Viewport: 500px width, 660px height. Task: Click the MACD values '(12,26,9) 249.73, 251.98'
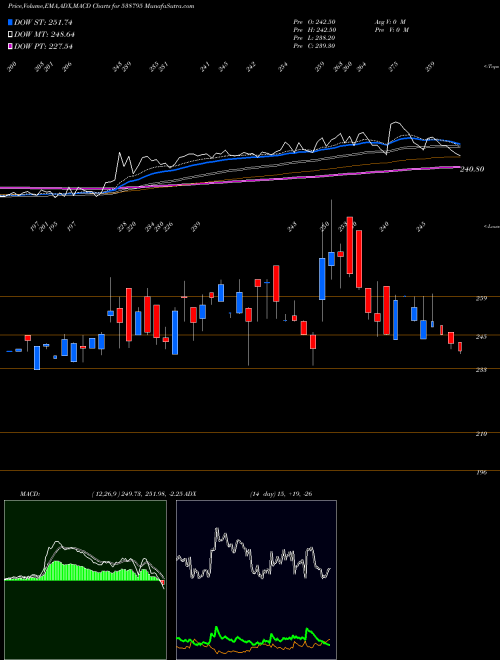130,494
